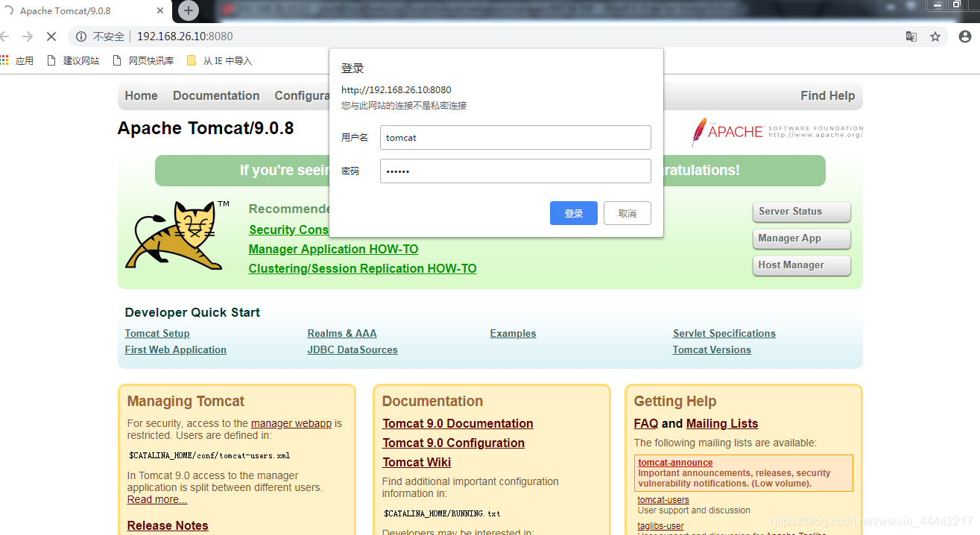Open the 建议网站 bookmark

[x=73, y=60]
